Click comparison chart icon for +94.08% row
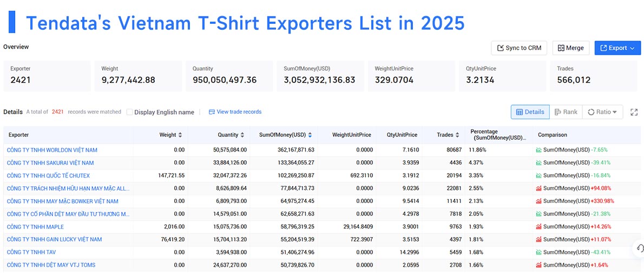This screenshot has height=276, width=644. point(539,188)
